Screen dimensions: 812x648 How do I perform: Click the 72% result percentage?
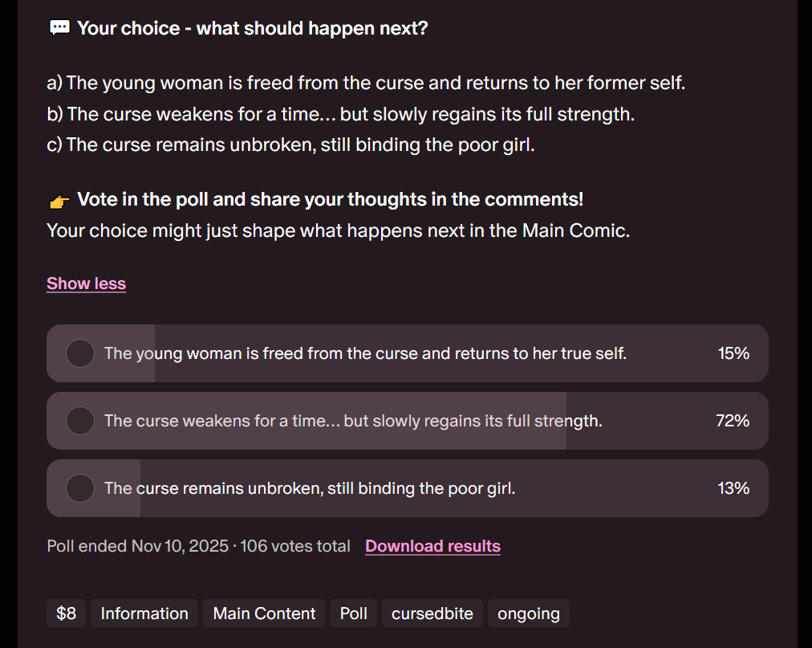[x=733, y=421]
